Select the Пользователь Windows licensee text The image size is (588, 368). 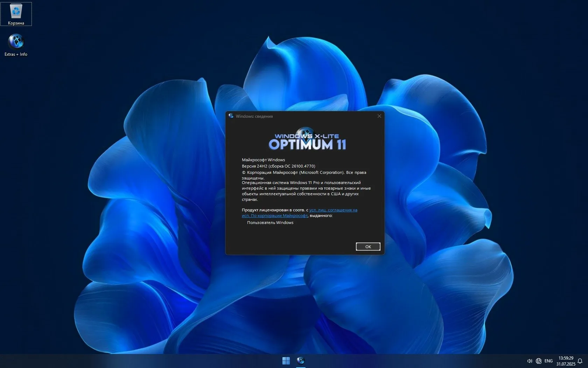point(270,222)
